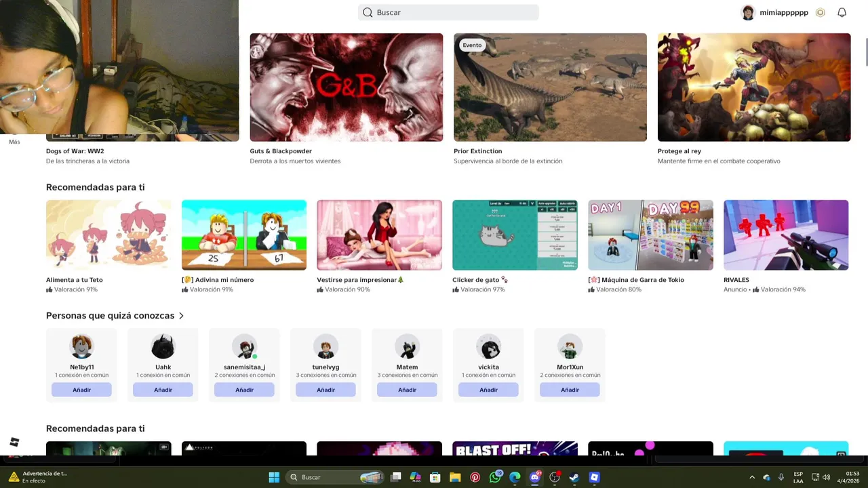Open Uahk's avatar
This screenshot has height=488, width=868.
click(x=163, y=347)
